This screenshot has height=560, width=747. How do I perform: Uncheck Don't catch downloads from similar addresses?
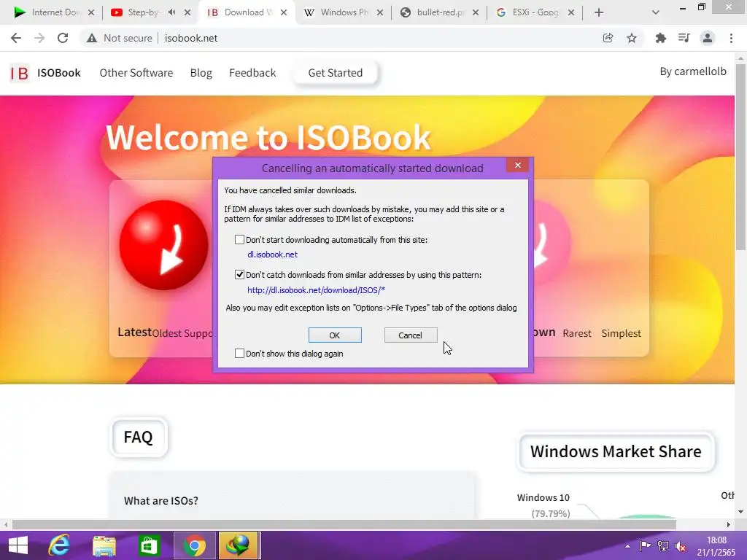pos(239,275)
